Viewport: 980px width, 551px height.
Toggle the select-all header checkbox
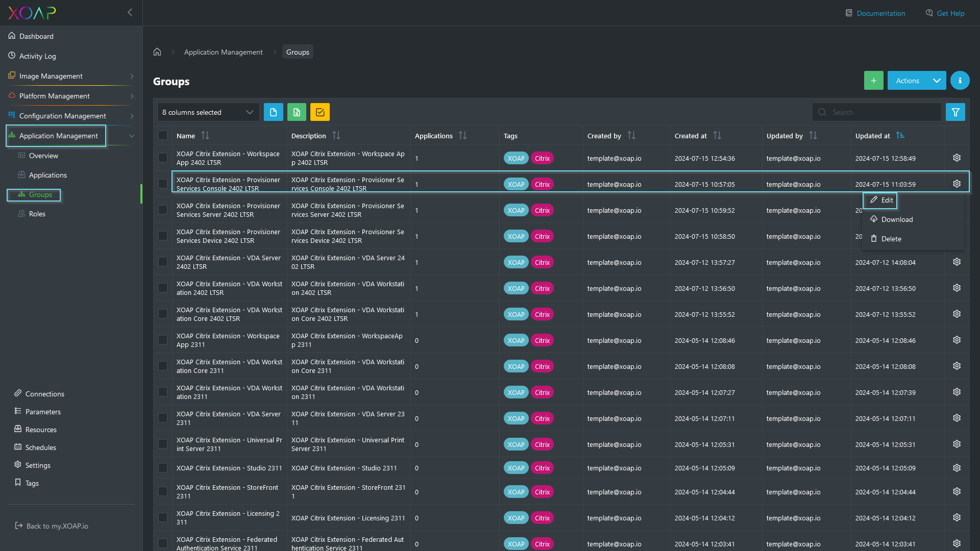[x=163, y=135]
